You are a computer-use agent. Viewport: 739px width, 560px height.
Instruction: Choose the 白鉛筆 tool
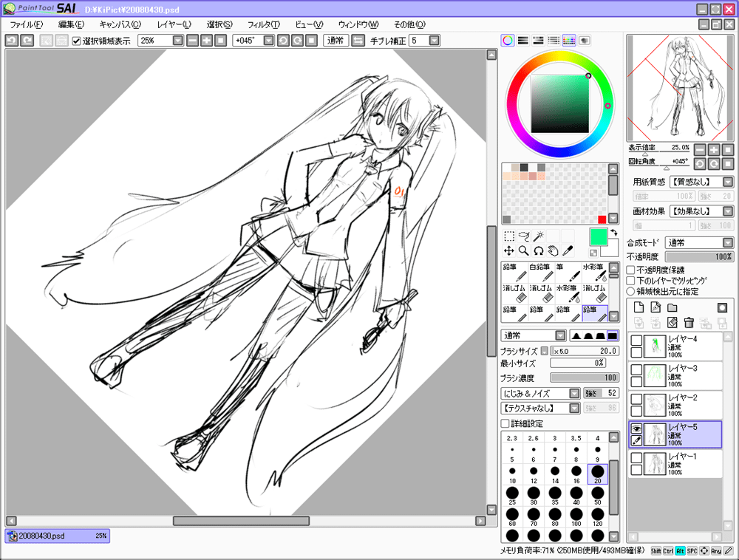pyautogui.click(x=541, y=272)
